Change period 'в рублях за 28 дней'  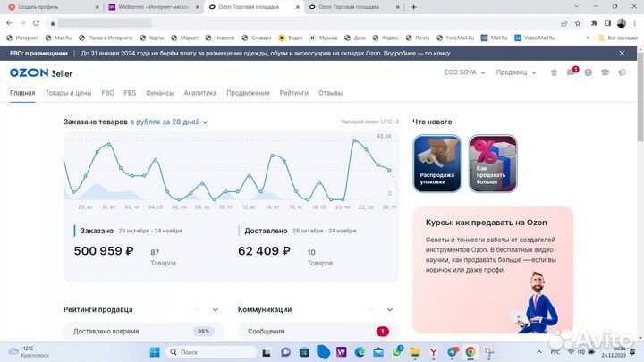[x=169, y=122]
